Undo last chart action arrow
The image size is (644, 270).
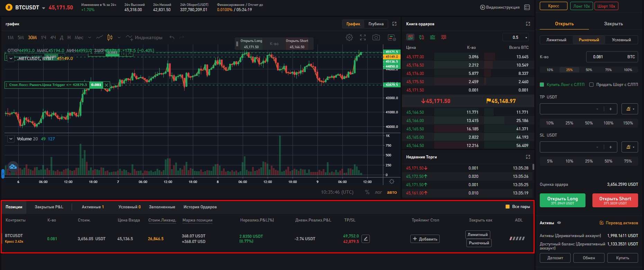(x=172, y=37)
